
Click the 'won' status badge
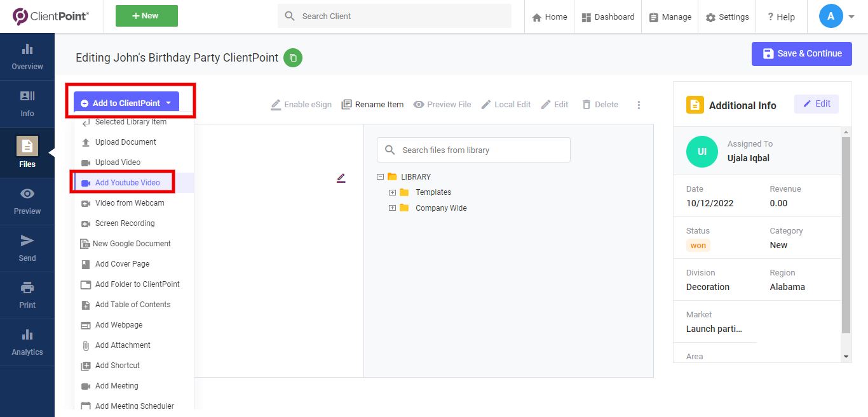(698, 246)
